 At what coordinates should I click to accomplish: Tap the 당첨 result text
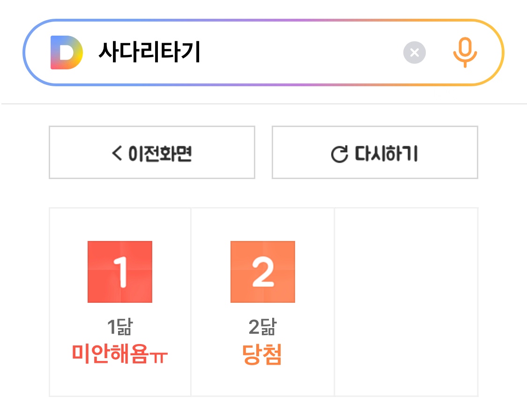(262, 354)
